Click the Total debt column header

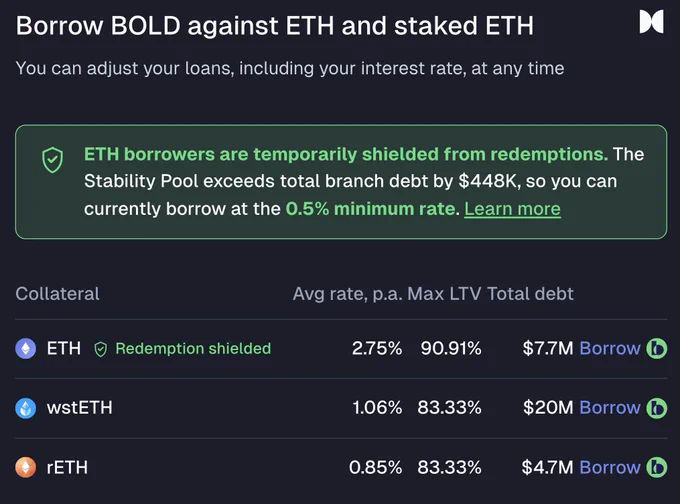point(530,294)
